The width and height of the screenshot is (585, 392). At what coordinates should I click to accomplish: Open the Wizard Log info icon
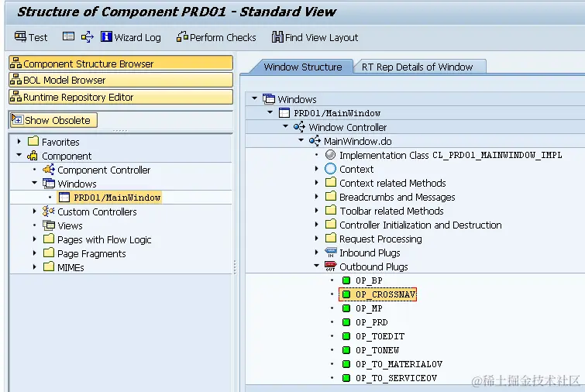(x=106, y=36)
